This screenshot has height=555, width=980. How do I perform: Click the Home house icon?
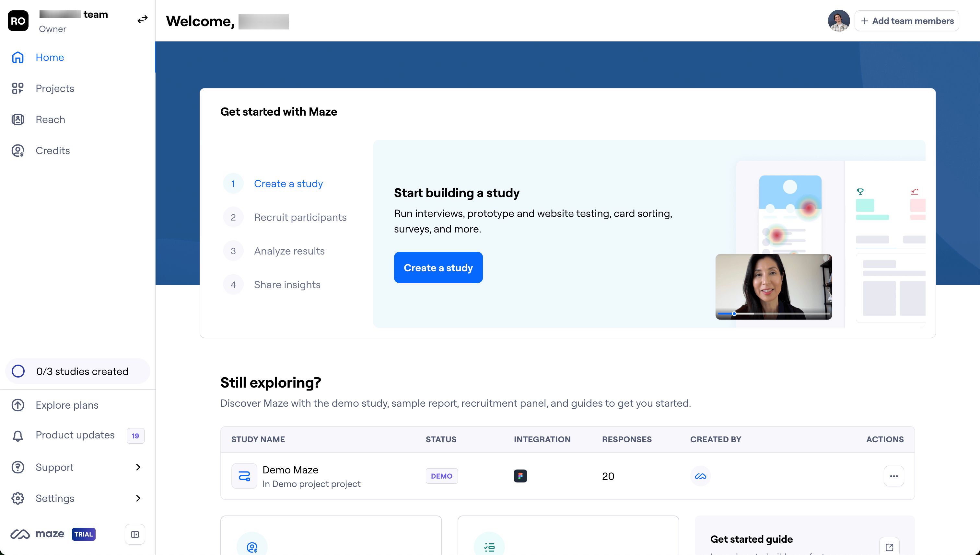click(18, 57)
